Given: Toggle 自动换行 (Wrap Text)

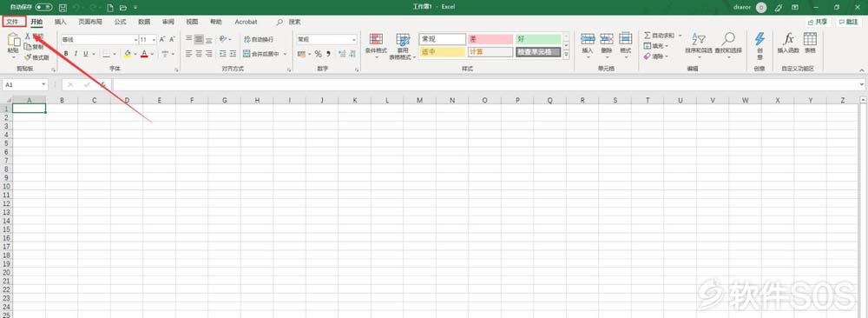Looking at the screenshot, I should (259, 39).
